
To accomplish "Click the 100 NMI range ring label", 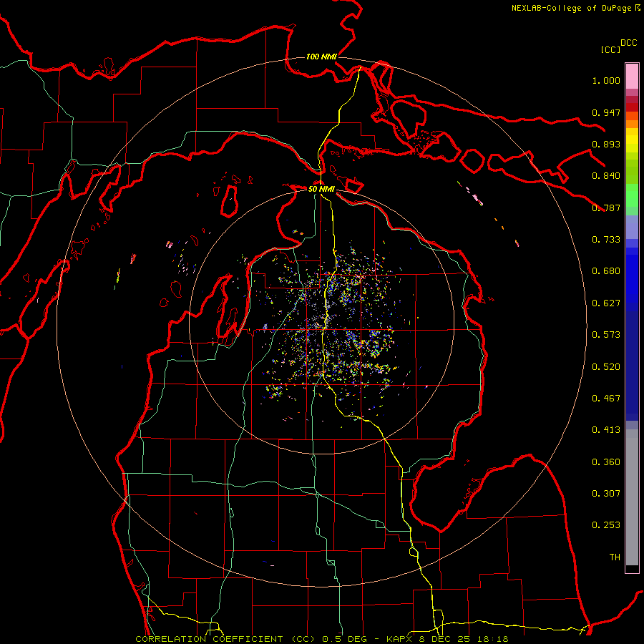I will click(x=321, y=57).
